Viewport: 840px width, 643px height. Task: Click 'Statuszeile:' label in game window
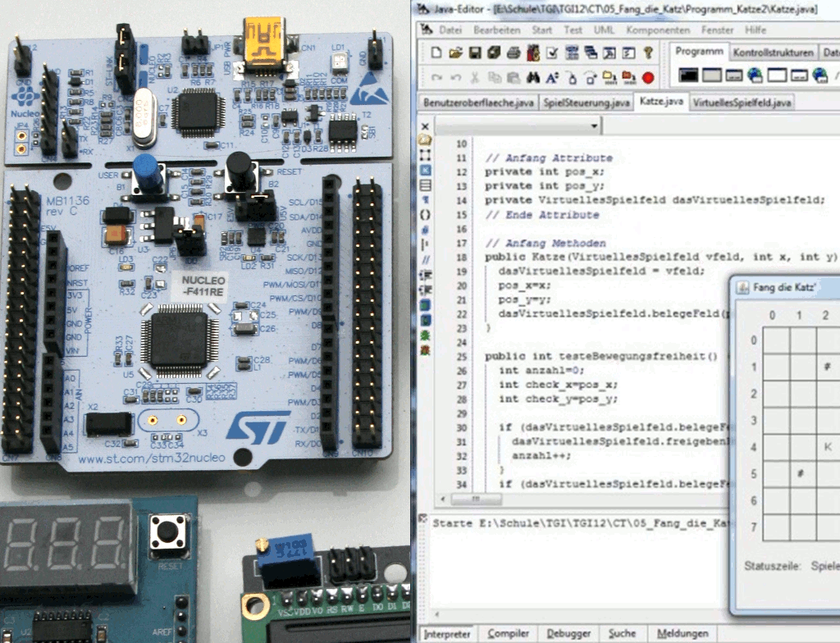tap(773, 566)
